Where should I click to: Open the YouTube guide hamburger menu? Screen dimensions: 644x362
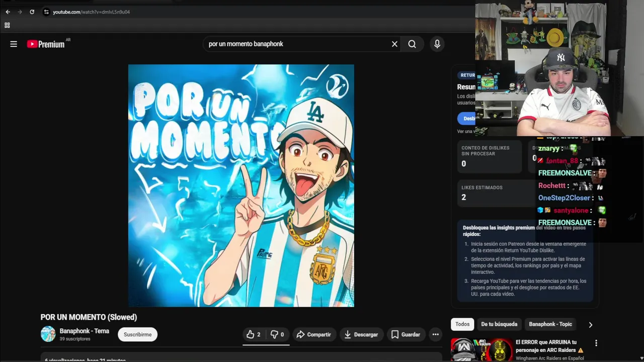(x=14, y=44)
